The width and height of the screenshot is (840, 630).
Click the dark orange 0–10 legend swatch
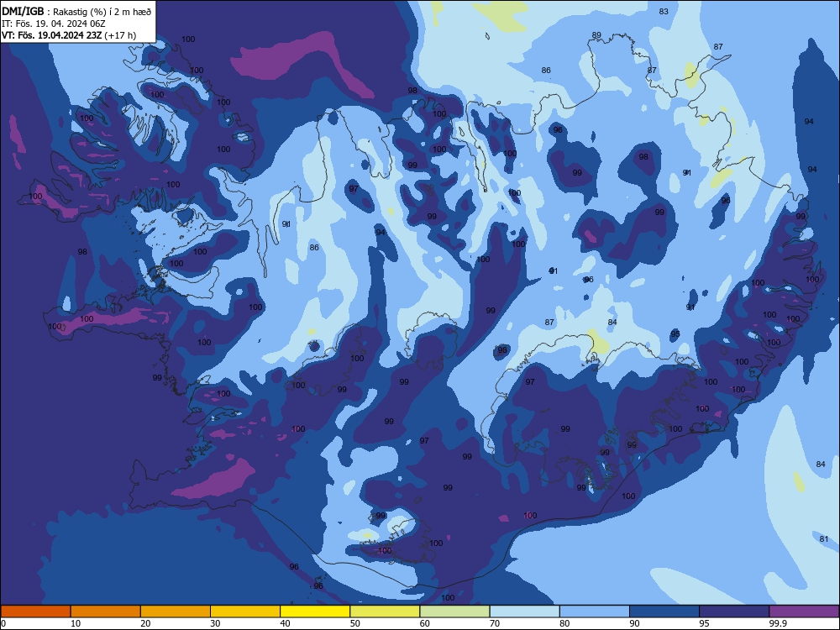click(35, 612)
